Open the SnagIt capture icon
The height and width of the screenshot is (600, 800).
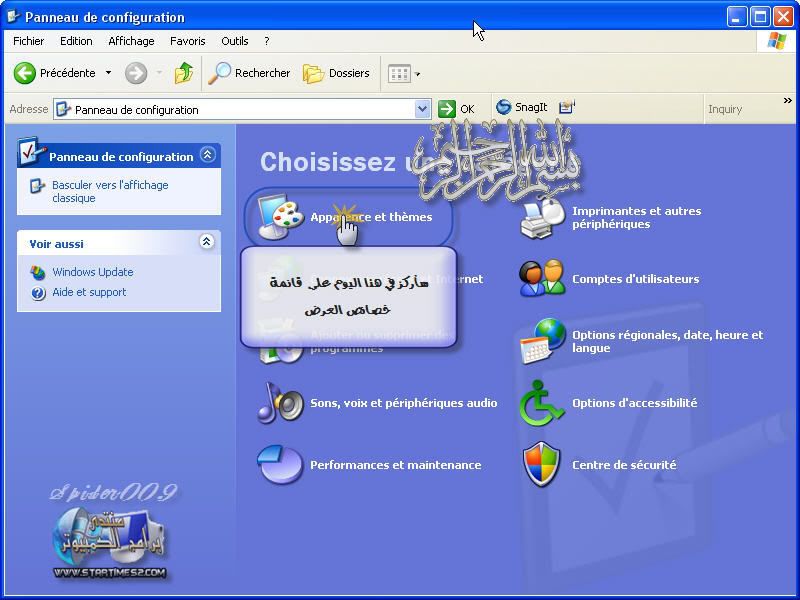coord(503,107)
